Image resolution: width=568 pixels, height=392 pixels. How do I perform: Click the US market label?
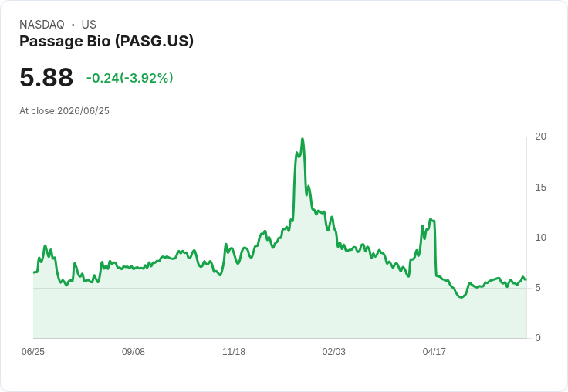[x=89, y=25]
